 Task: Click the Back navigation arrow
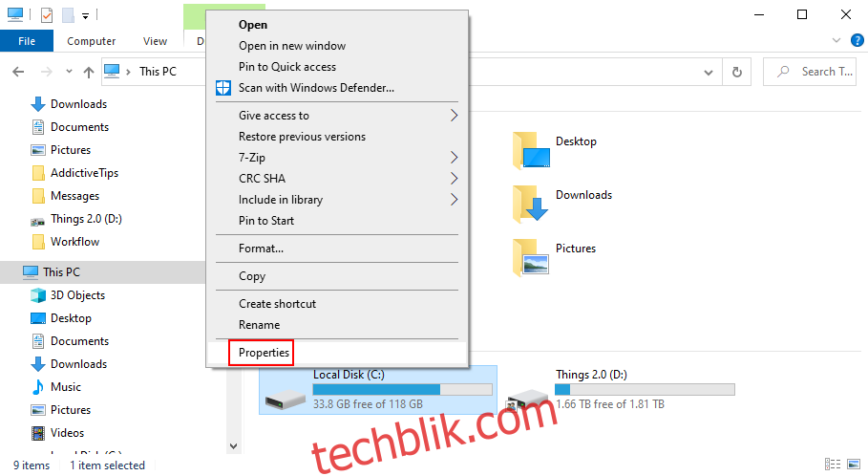click(18, 72)
